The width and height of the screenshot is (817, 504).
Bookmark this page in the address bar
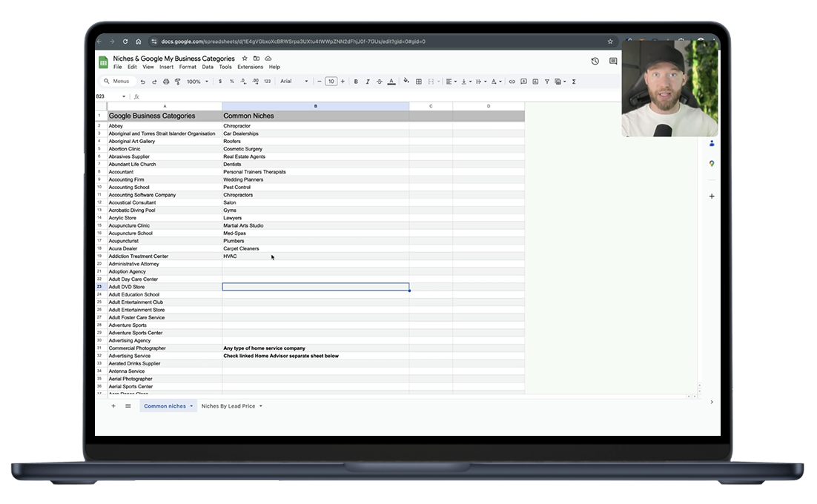coord(610,41)
